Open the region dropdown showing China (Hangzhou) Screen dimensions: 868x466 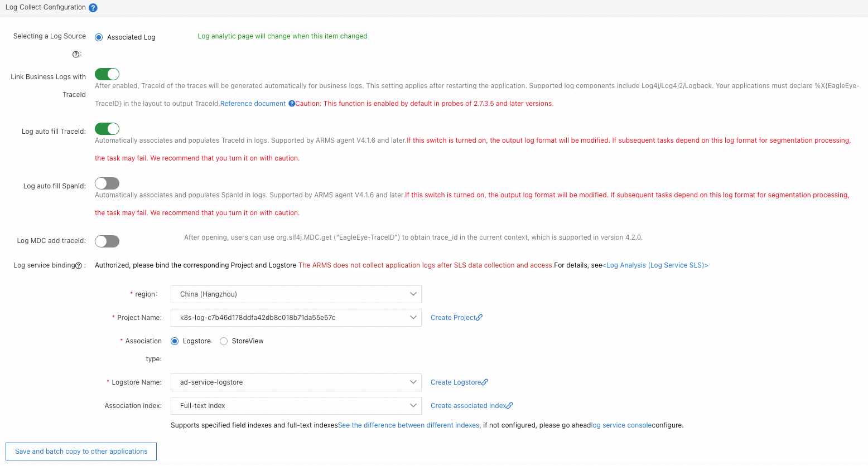coord(296,294)
